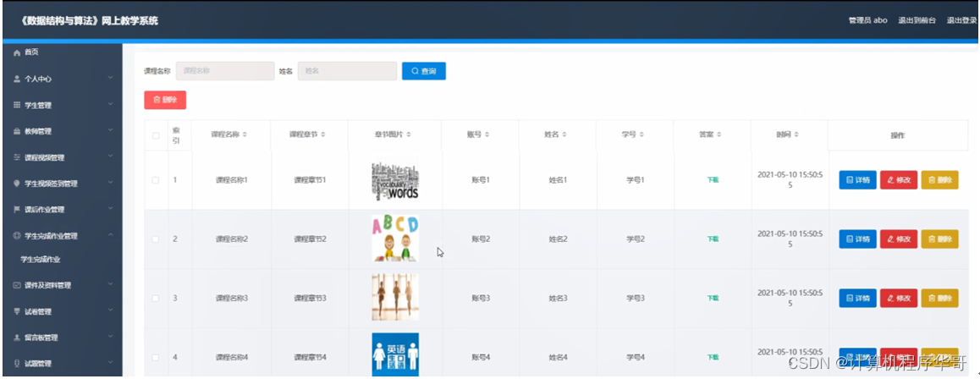Open the ABCD kids chapter image
Viewport: 980px width, 379px height.
point(395,238)
